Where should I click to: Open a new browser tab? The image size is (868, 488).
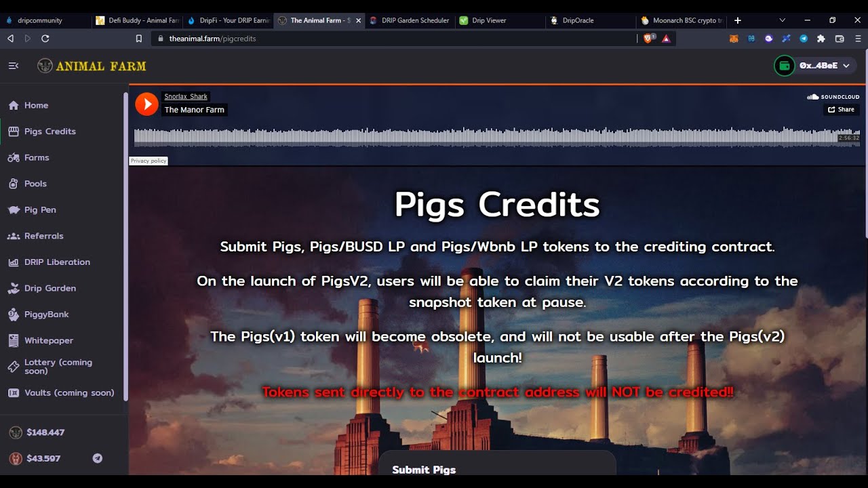pos(738,20)
